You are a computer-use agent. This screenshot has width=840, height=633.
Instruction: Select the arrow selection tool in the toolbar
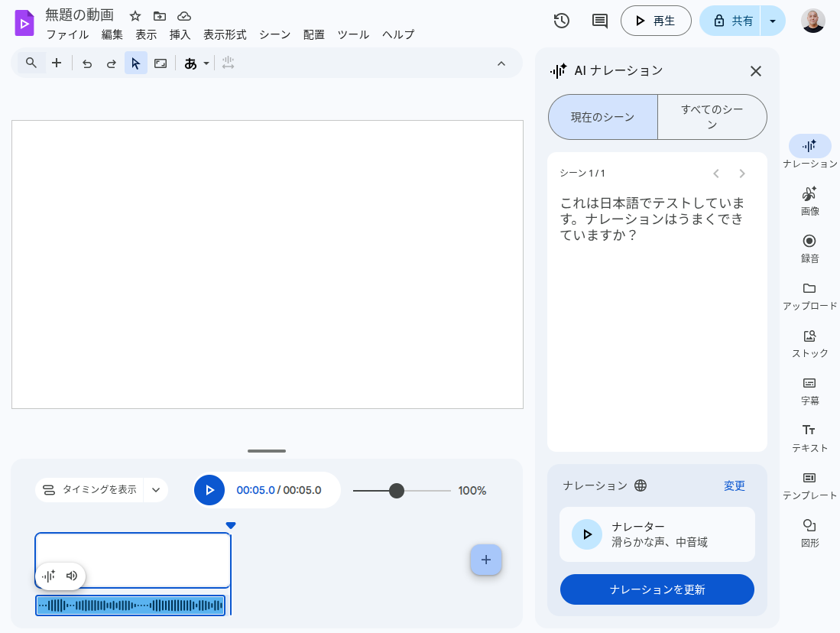(136, 63)
